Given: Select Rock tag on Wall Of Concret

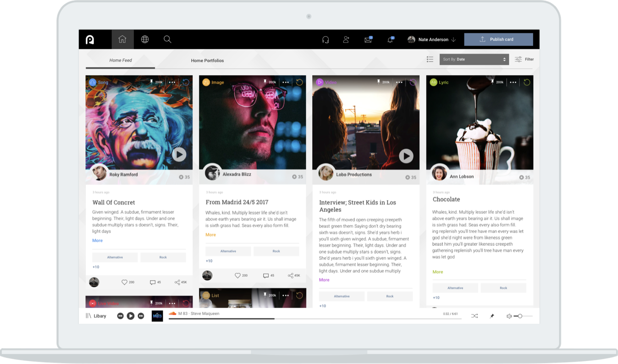Looking at the screenshot, I should click(163, 257).
